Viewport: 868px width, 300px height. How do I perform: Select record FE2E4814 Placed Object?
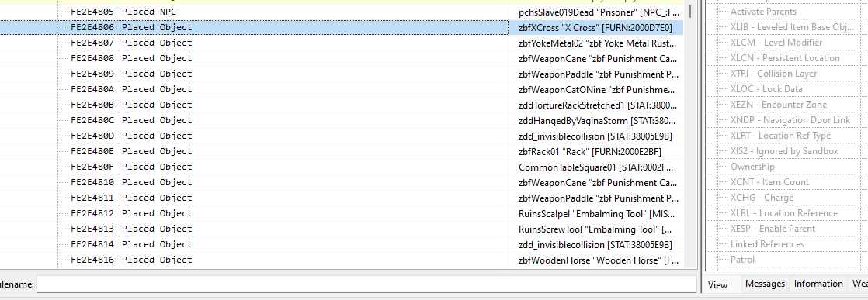pos(131,243)
